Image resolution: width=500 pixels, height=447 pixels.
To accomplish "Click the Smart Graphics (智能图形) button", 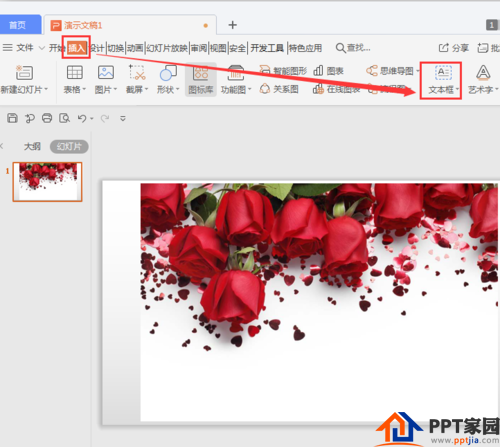I will coord(283,71).
